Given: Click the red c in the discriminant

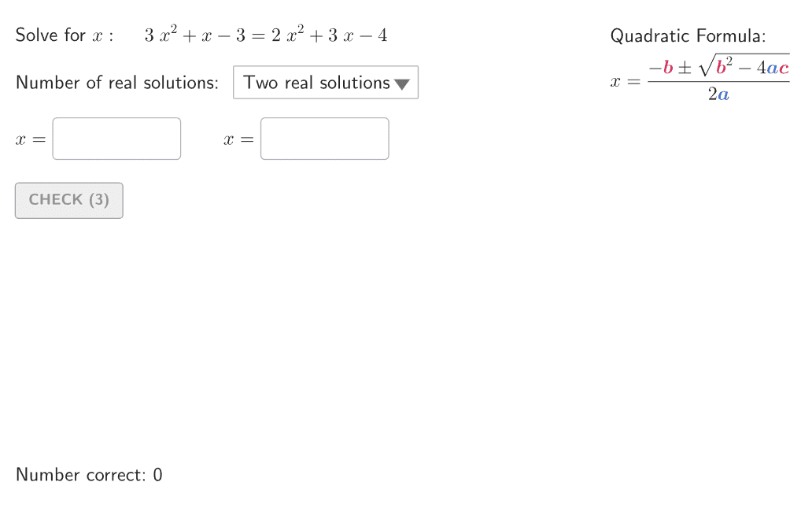Looking at the screenshot, I should pos(784,69).
